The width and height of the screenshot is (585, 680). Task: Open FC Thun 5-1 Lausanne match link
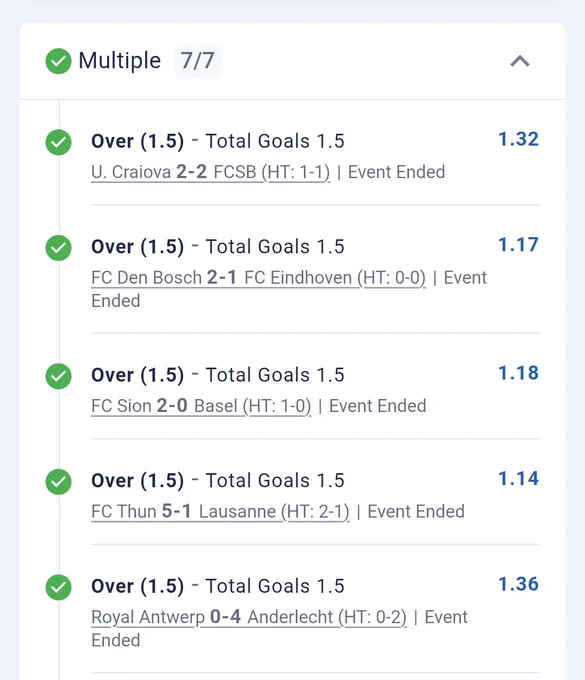220,511
